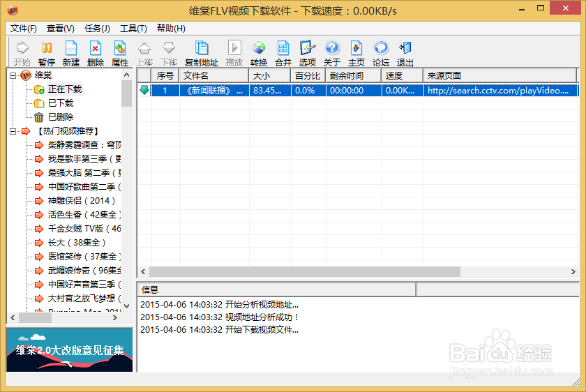
Task: Open the 查看(V) menu
Action: coord(61,29)
